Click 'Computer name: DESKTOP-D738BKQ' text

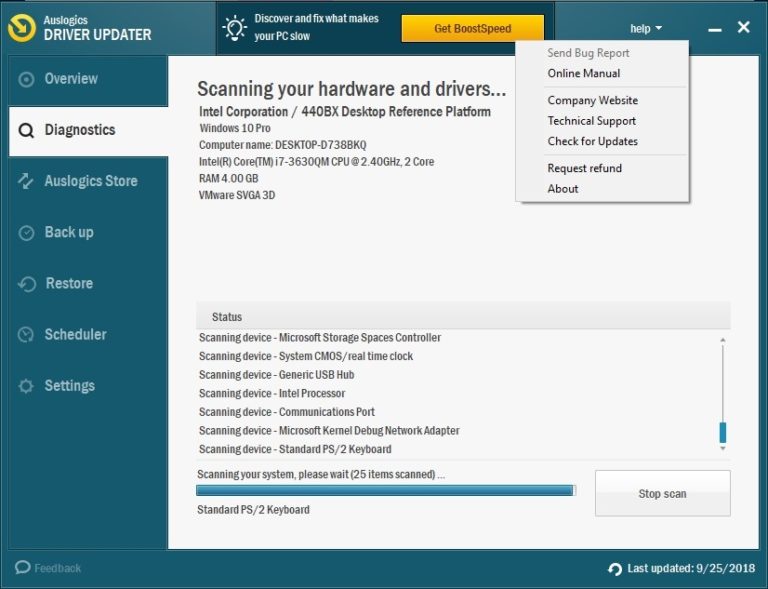(x=283, y=145)
